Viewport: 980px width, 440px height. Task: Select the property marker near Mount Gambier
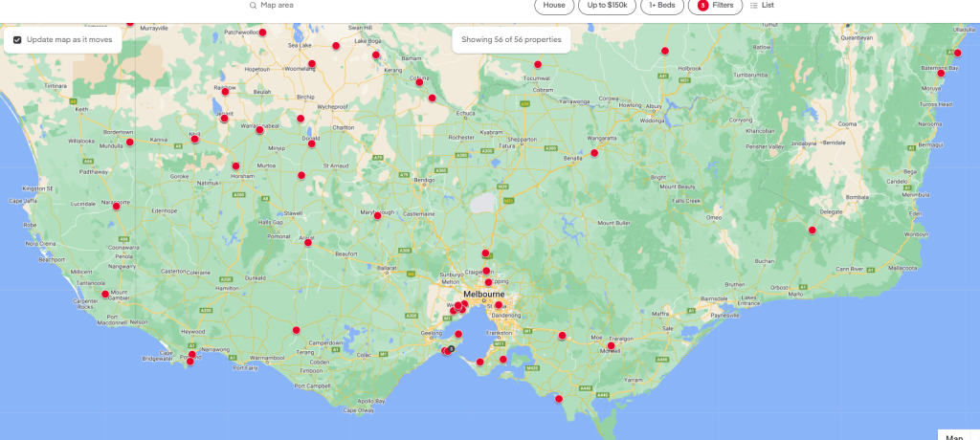tap(105, 294)
